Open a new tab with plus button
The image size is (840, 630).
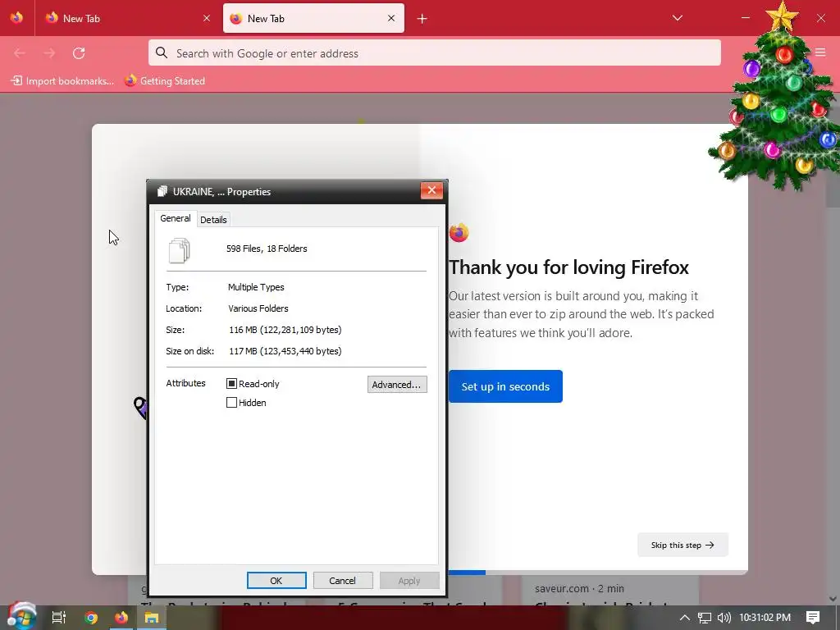(x=422, y=19)
